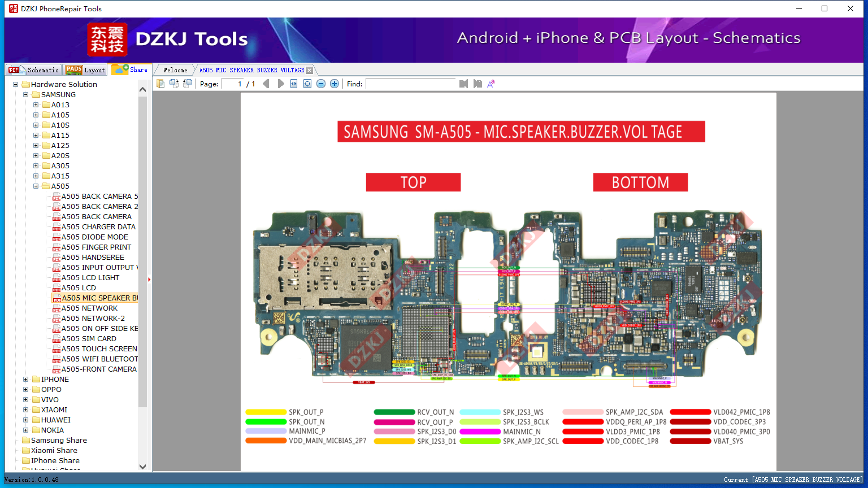Click the PDF icon beside A505 DIODE MODE
Viewport: 868px width, 488px height.
coord(57,237)
